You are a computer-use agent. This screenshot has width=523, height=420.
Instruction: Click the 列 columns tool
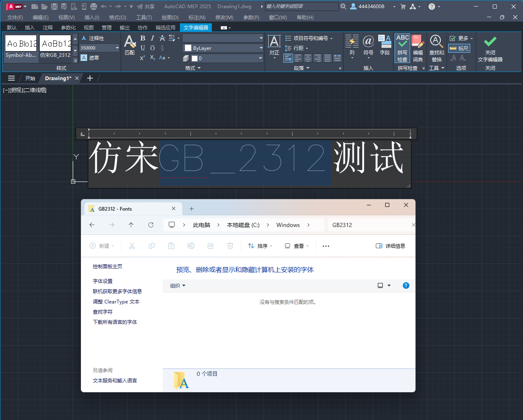pyautogui.click(x=352, y=45)
